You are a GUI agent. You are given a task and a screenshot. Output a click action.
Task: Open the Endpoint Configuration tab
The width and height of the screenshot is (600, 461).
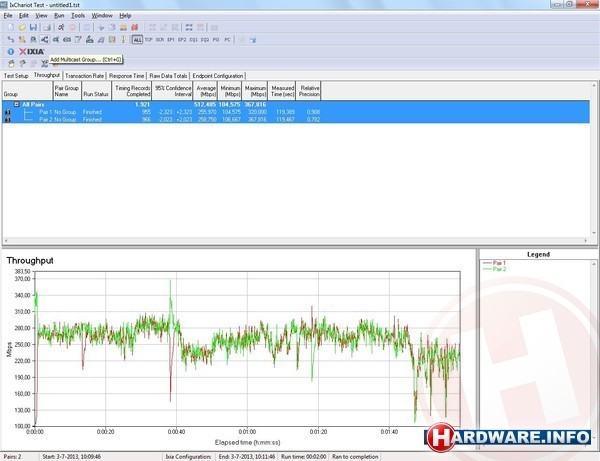tap(218, 75)
